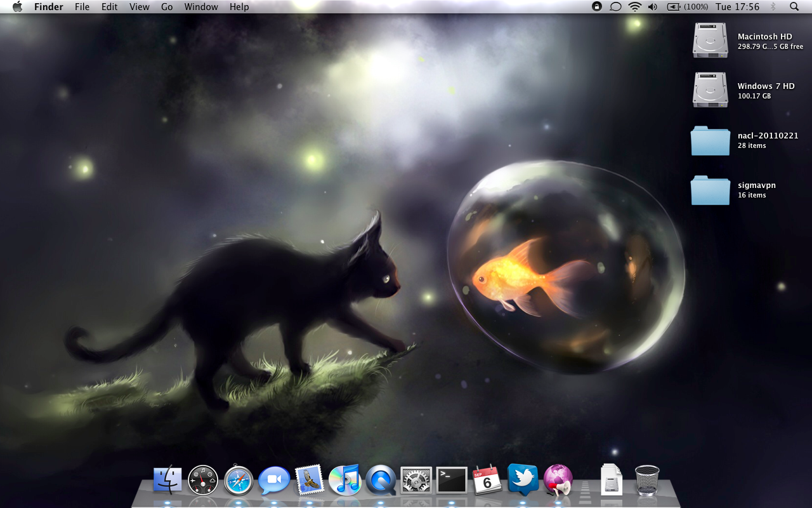Open iCal calendar in dock
812x508 pixels.
coord(487,481)
